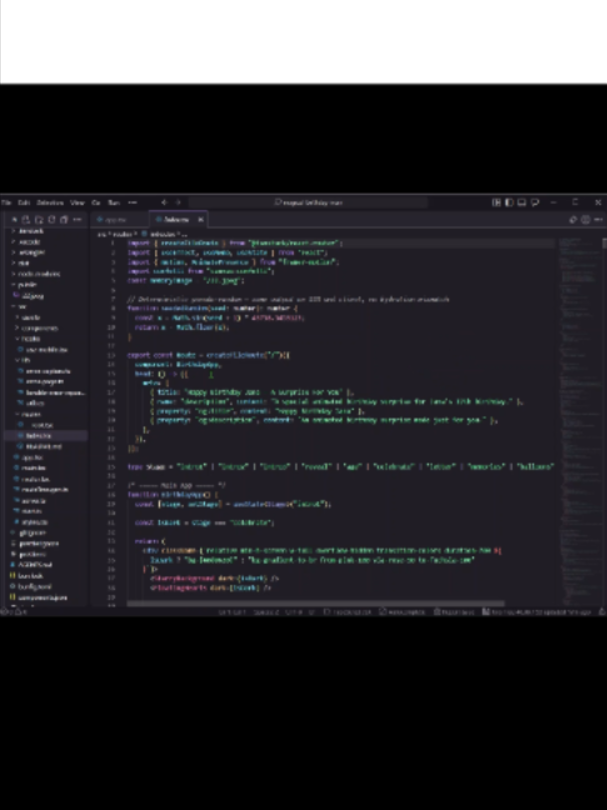Open the File menu
This screenshot has width=607, height=810.
pos(6,202)
